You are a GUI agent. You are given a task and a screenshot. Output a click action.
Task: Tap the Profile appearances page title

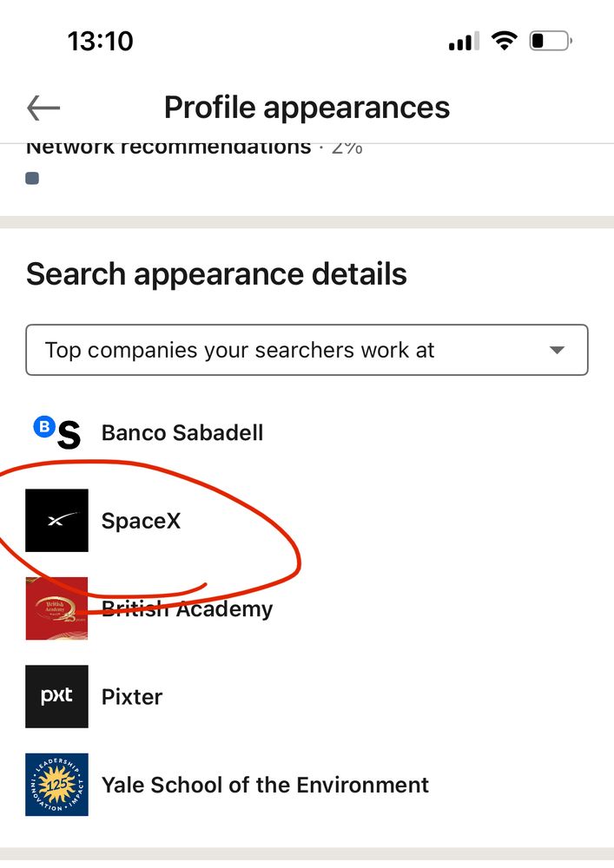click(x=307, y=108)
